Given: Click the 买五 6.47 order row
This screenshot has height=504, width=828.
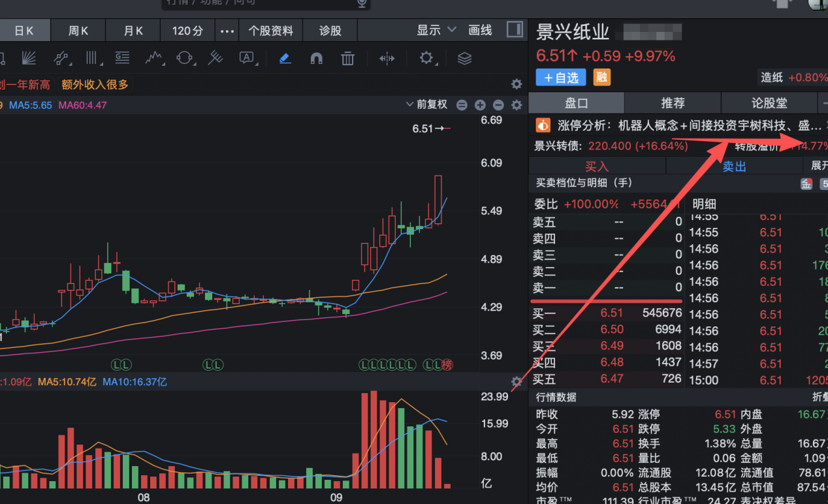Looking at the screenshot, I should [607, 379].
